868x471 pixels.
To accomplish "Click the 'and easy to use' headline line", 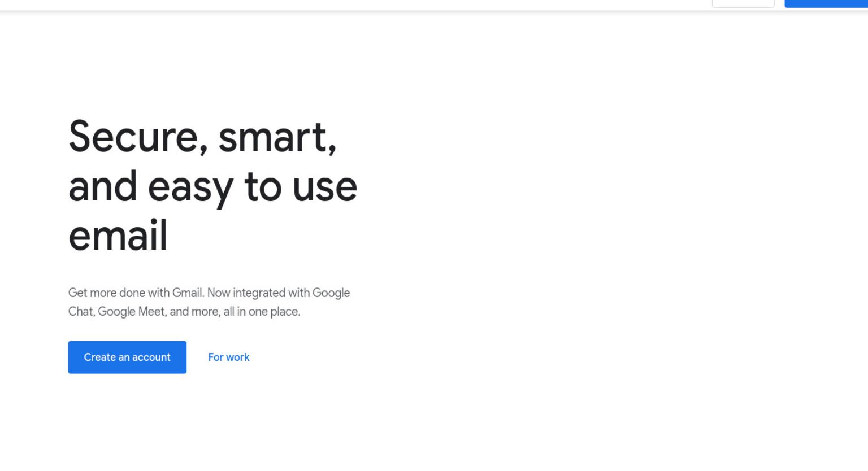I will 213,187.
